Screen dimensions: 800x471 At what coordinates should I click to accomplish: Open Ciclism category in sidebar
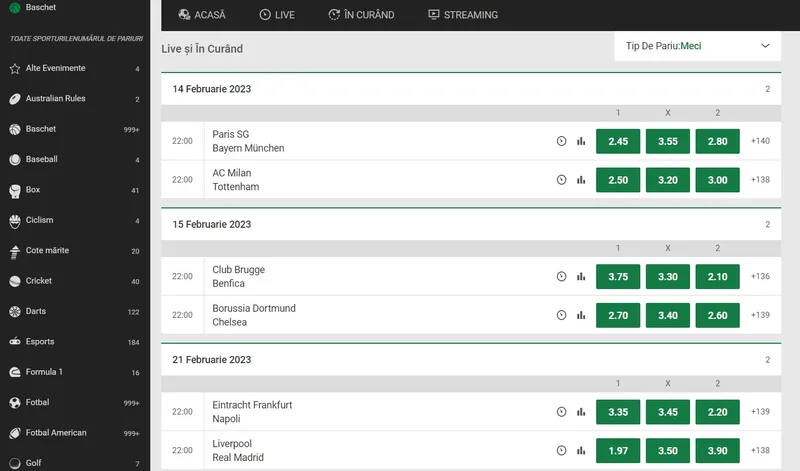click(75, 220)
